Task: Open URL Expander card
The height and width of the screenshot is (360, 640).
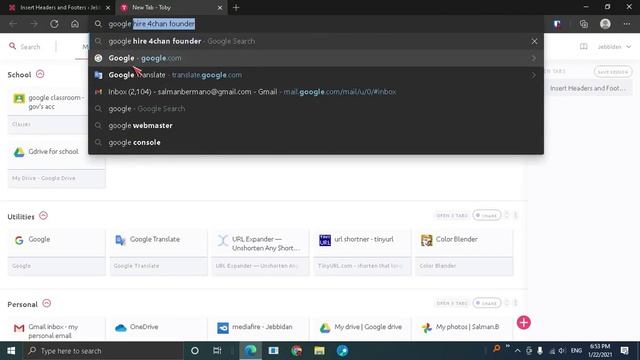Action: coord(260,252)
